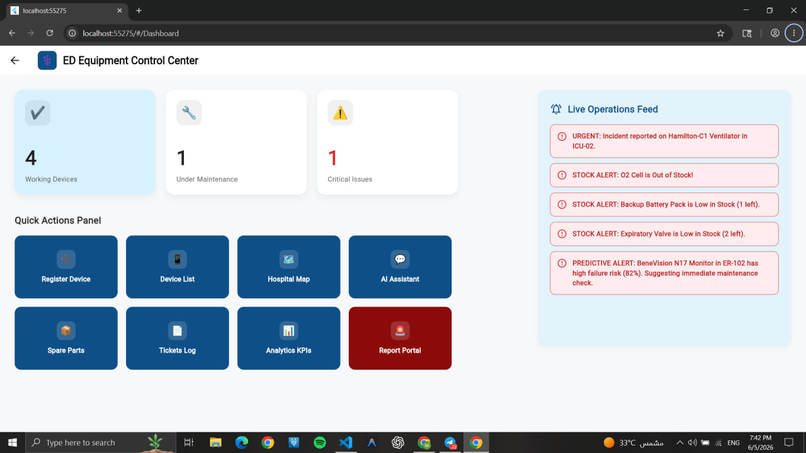The width and height of the screenshot is (806, 453).
Task: Open the notification center icon
Action: 789,442
